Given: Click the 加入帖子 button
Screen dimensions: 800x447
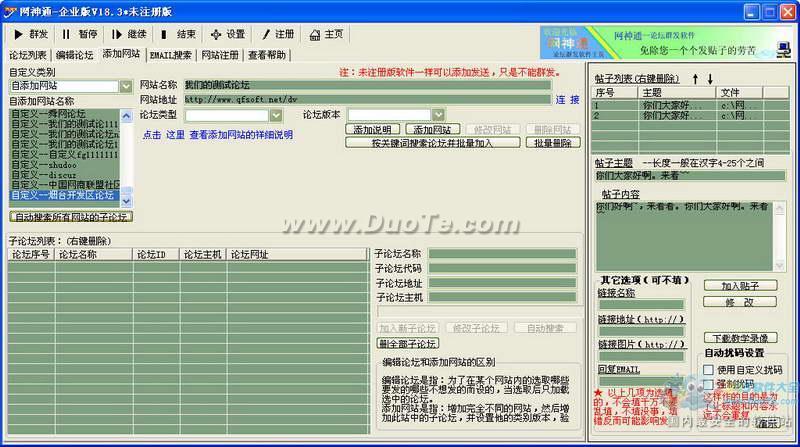Looking at the screenshot, I should [740, 286].
